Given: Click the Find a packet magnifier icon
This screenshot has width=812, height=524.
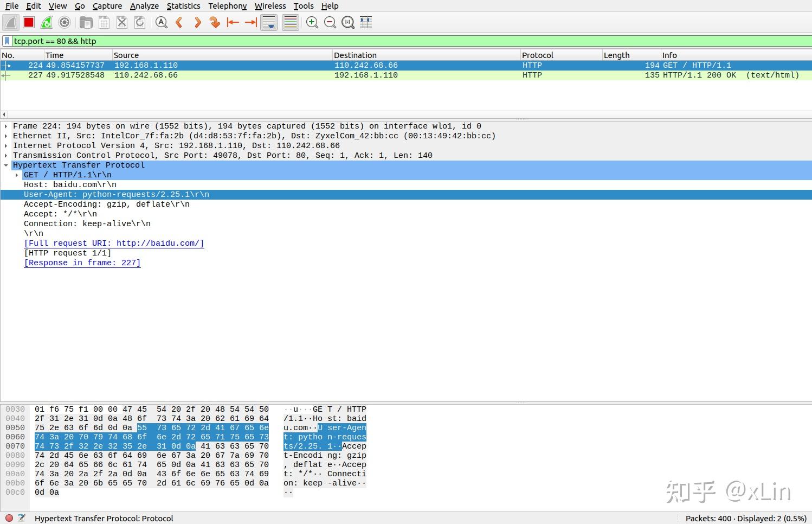Looking at the screenshot, I should point(161,22).
